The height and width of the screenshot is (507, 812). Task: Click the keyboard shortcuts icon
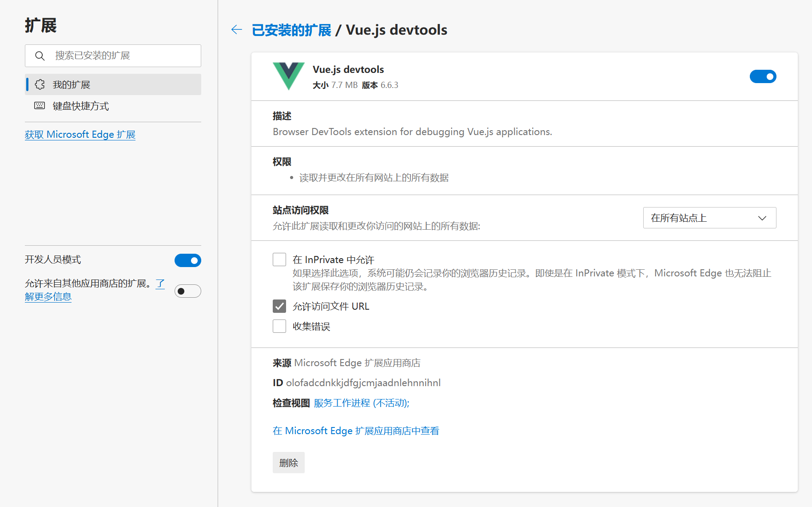pyautogui.click(x=40, y=106)
